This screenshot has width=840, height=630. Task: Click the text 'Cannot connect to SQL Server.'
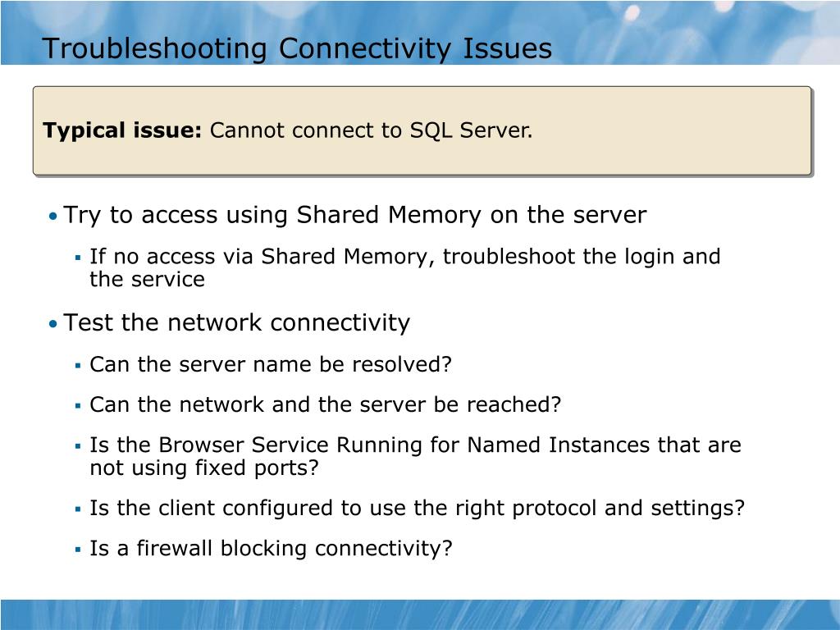pyautogui.click(x=371, y=130)
